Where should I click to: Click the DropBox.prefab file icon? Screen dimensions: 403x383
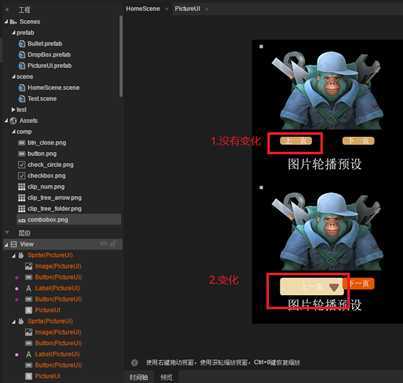click(x=21, y=55)
